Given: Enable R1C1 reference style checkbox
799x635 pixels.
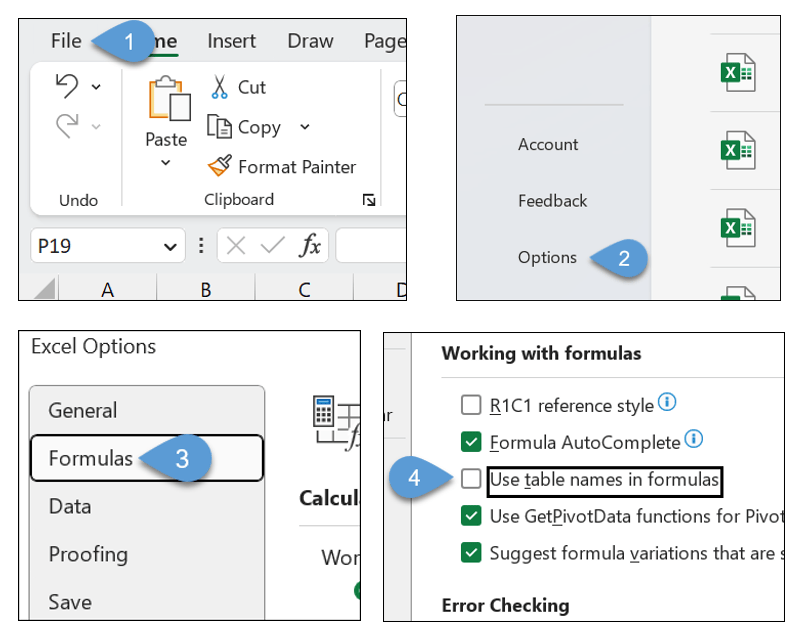Looking at the screenshot, I should pyautogui.click(x=471, y=405).
